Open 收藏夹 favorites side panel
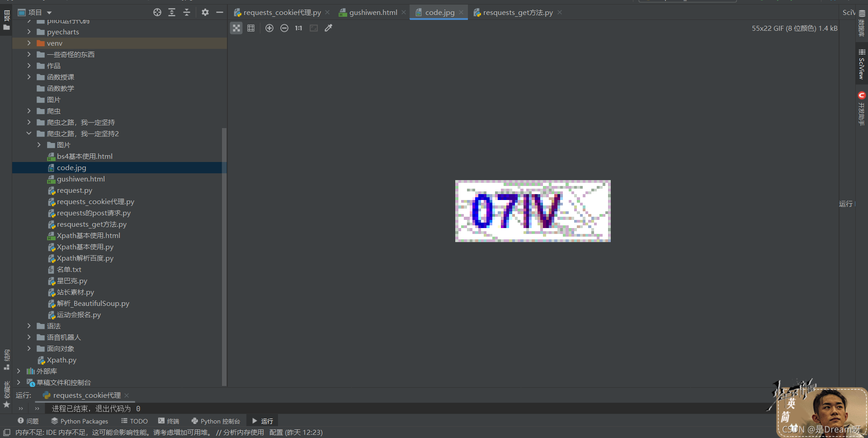868x438 pixels. pos(6,394)
